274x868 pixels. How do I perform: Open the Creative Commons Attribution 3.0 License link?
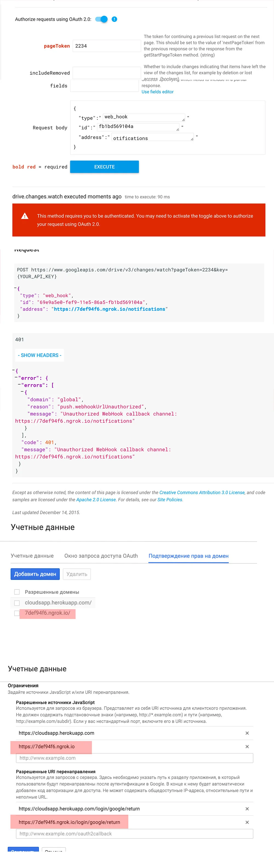click(202, 492)
